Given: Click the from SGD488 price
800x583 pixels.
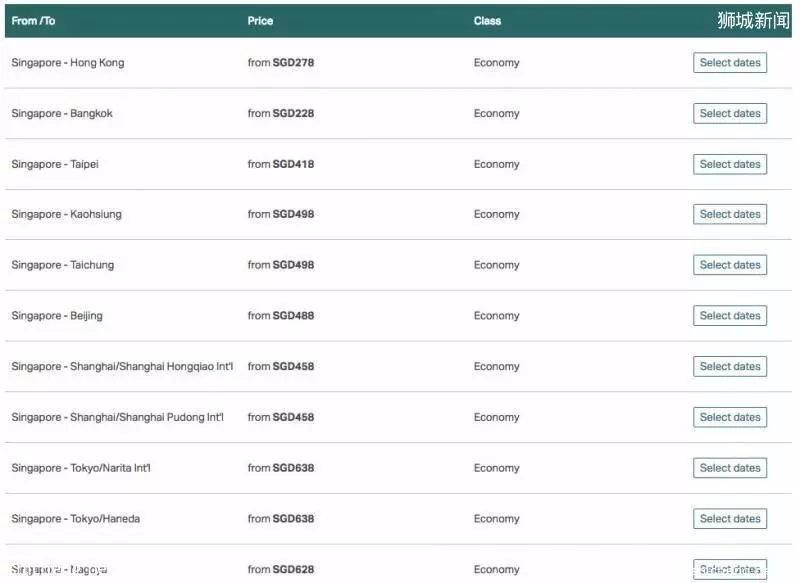Looking at the screenshot, I should (281, 316).
